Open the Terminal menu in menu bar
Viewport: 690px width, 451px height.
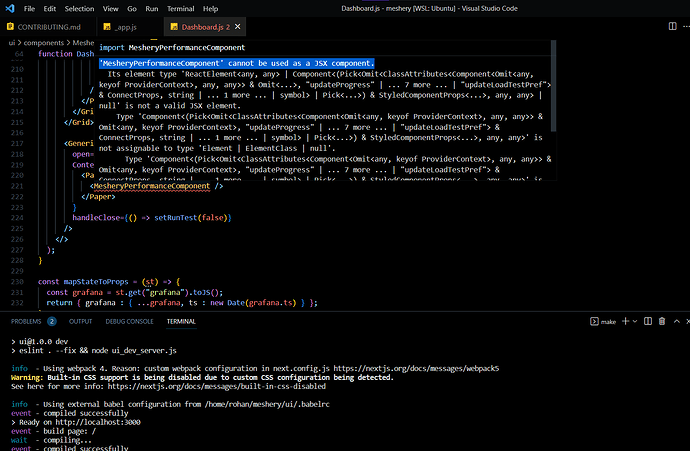click(180, 9)
